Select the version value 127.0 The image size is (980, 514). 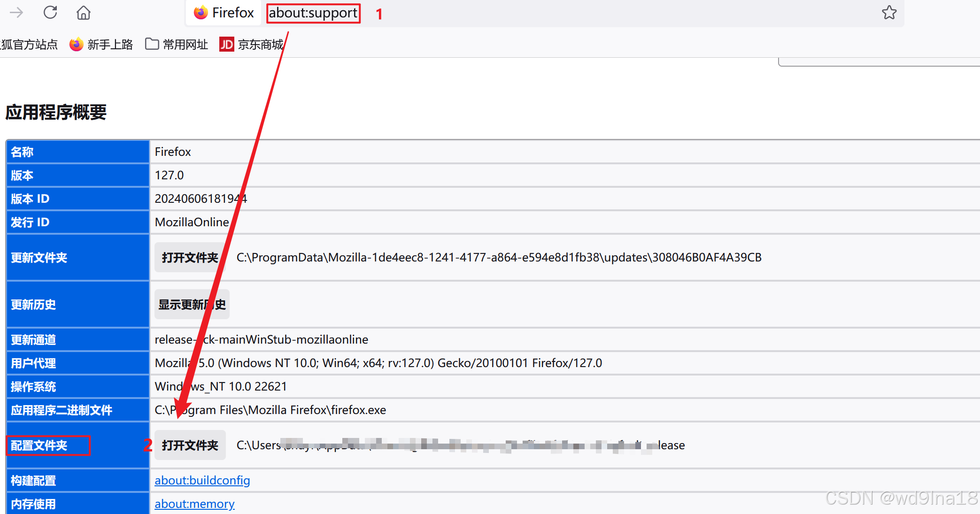click(170, 175)
